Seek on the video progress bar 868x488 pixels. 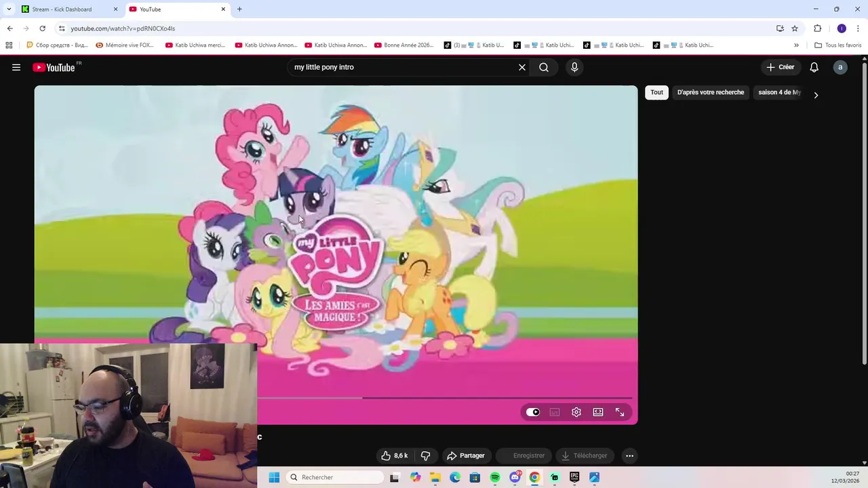444,398
